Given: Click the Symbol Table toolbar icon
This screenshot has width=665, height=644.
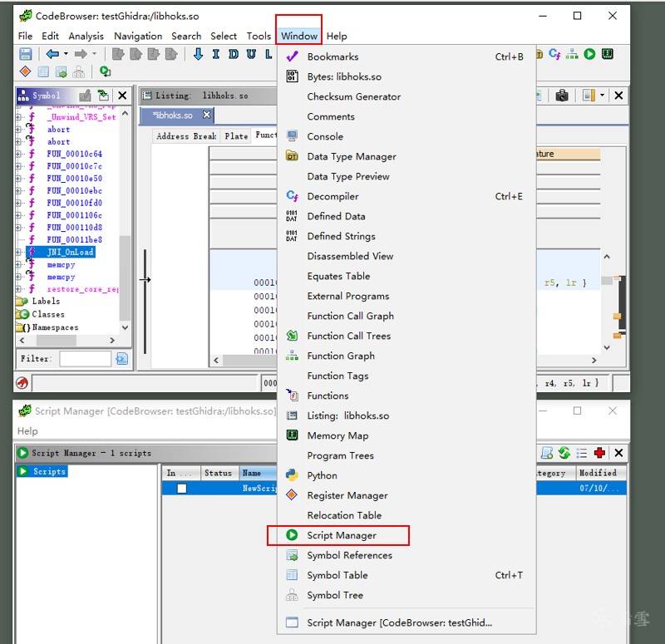Looking at the screenshot, I should coord(43,71).
